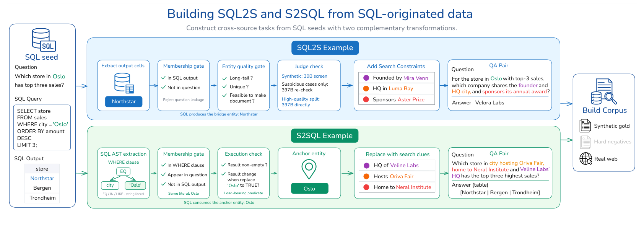
Task: Click the text Synthetic: 30B screen
Action: tap(304, 76)
